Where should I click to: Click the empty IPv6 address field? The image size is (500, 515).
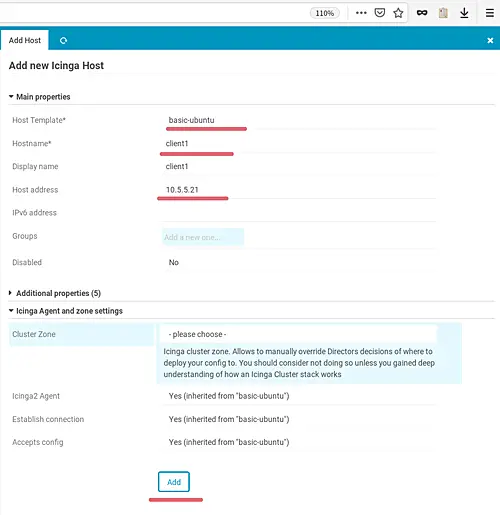[299, 213]
